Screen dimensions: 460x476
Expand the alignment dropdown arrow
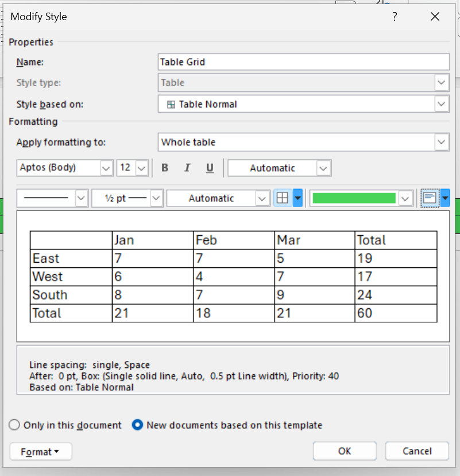click(x=445, y=198)
